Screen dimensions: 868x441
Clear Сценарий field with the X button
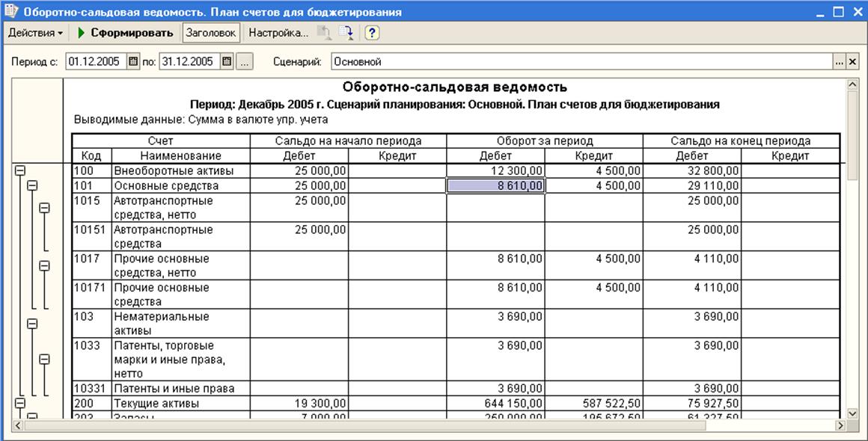click(852, 62)
